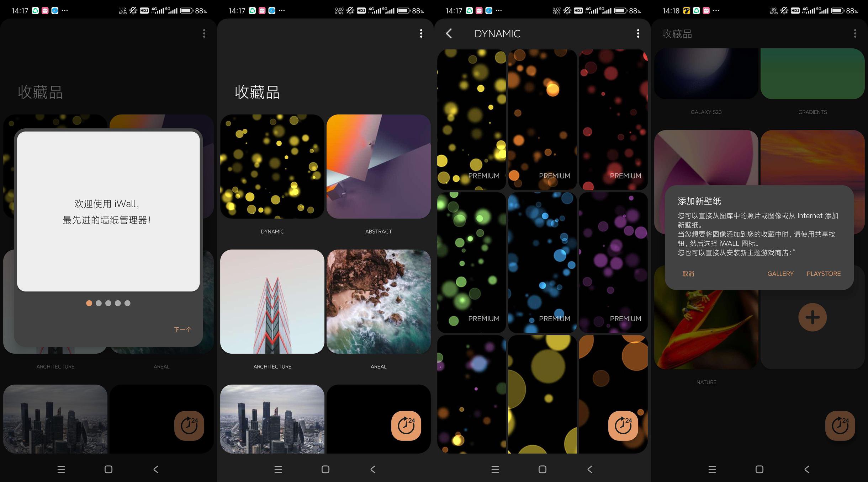Open the ABSTRACT collection thumbnail
This screenshot has height=482, width=868.
pyautogui.click(x=379, y=166)
